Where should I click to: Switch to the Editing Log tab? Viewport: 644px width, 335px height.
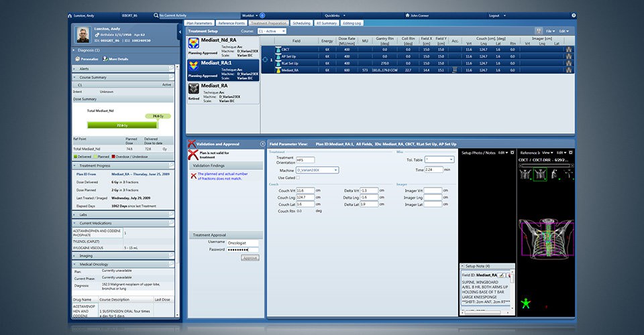[352, 23]
